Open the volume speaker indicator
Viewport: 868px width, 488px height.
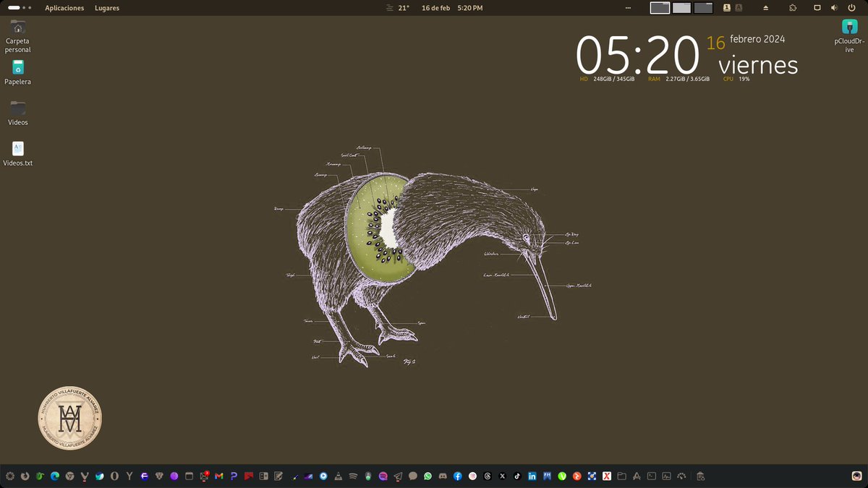[x=834, y=8]
